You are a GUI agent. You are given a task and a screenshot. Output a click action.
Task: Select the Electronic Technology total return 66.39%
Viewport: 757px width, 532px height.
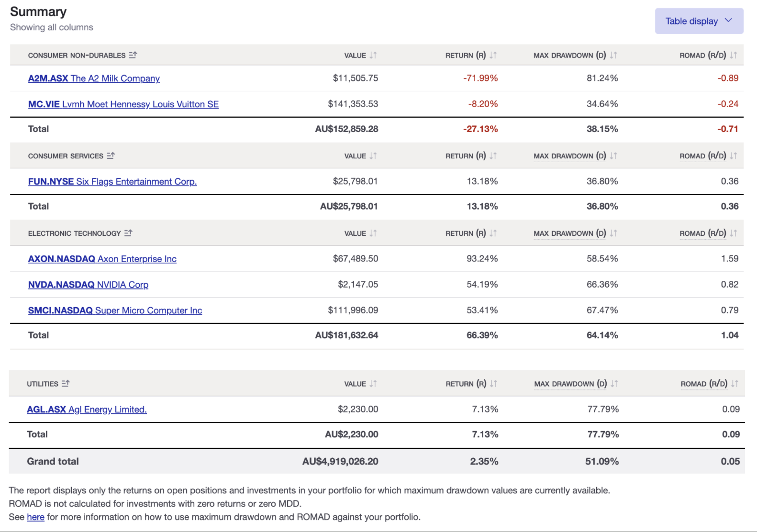click(x=482, y=335)
